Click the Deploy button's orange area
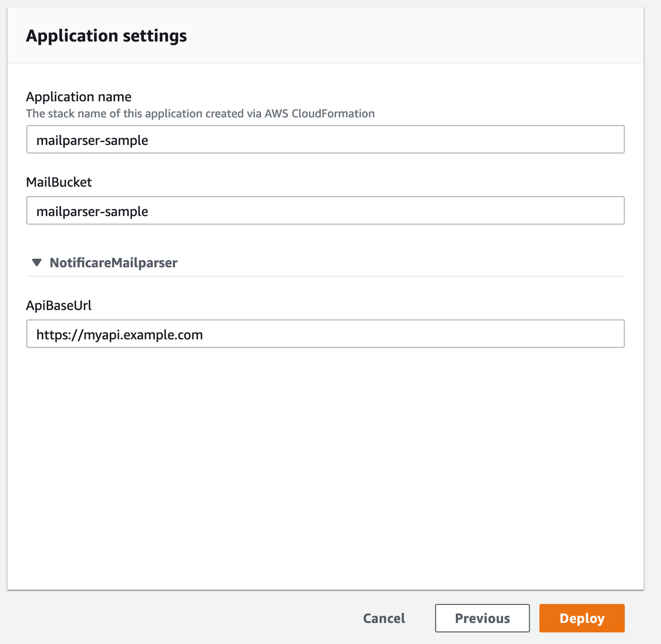This screenshot has height=644, width=661. pyautogui.click(x=582, y=618)
